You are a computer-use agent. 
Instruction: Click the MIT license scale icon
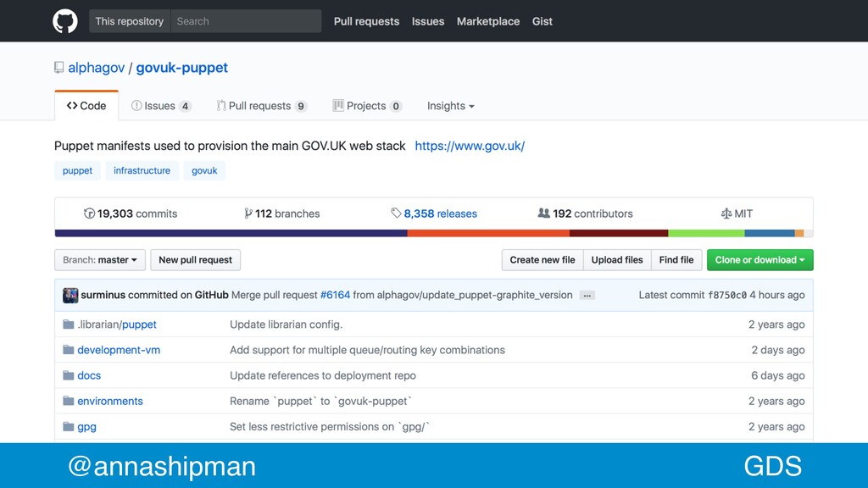[726, 213]
